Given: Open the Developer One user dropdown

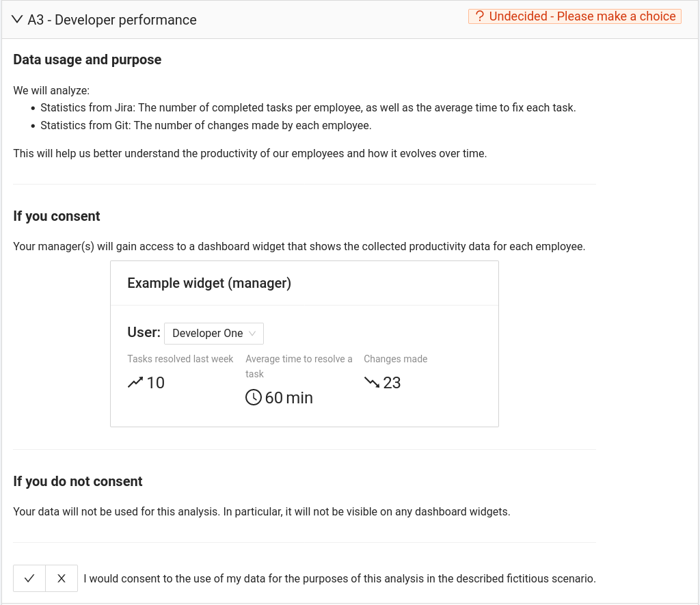Looking at the screenshot, I should point(213,334).
